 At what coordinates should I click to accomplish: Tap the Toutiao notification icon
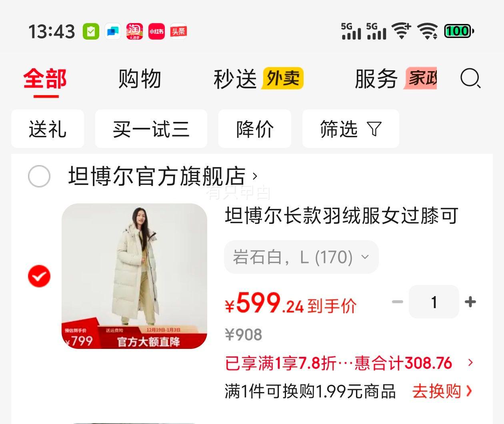(178, 32)
